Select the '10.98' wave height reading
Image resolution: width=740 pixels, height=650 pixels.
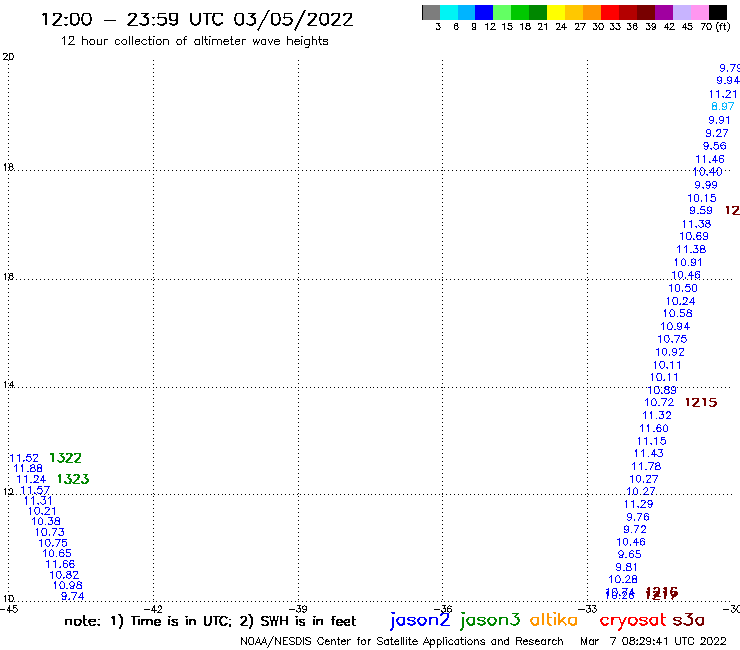coord(67,585)
